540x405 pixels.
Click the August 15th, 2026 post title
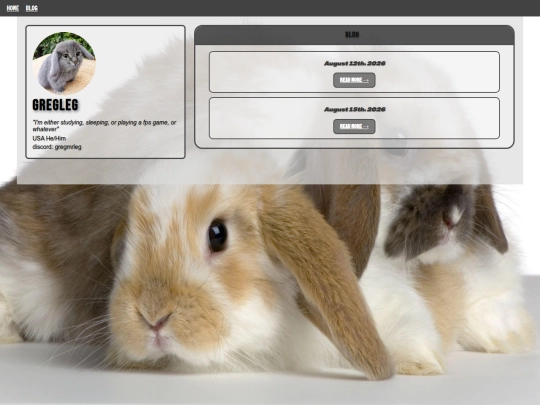pyautogui.click(x=354, y=110)
